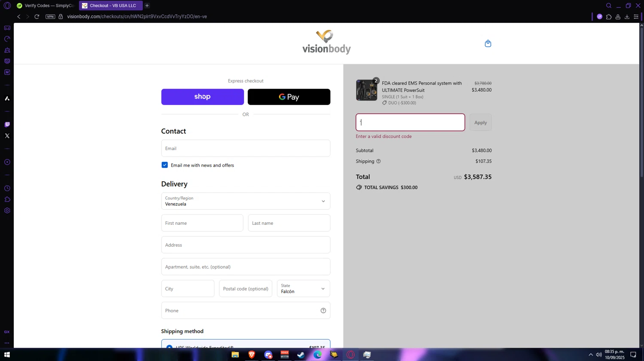
Task: Click the Apartment, suite field
Action: click(x=246, y=267)
